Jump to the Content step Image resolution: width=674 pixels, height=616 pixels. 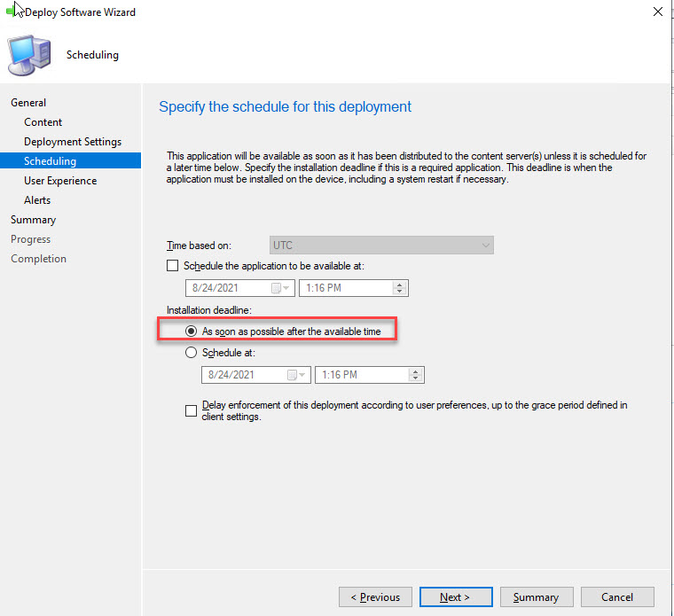[43, 122]
